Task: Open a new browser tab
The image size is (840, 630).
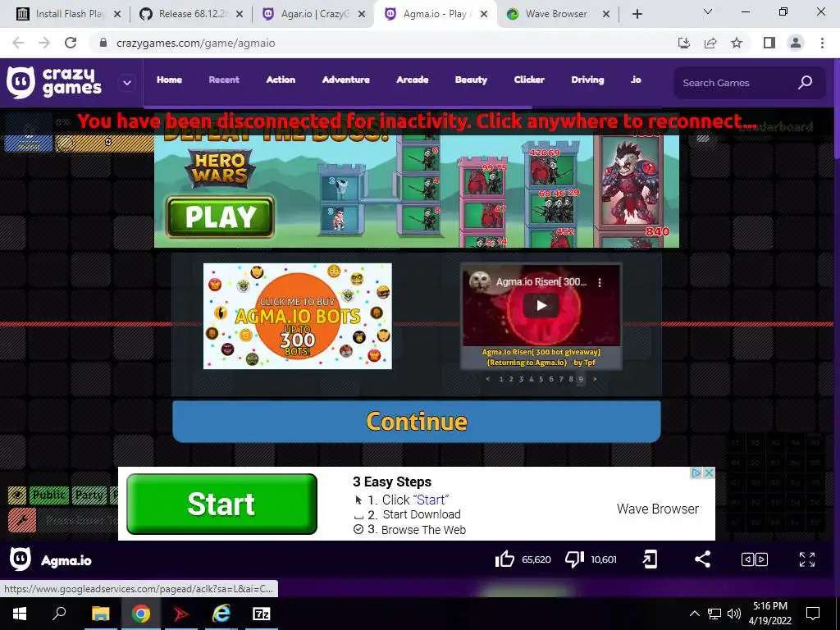Action: (x=637, y=14)
